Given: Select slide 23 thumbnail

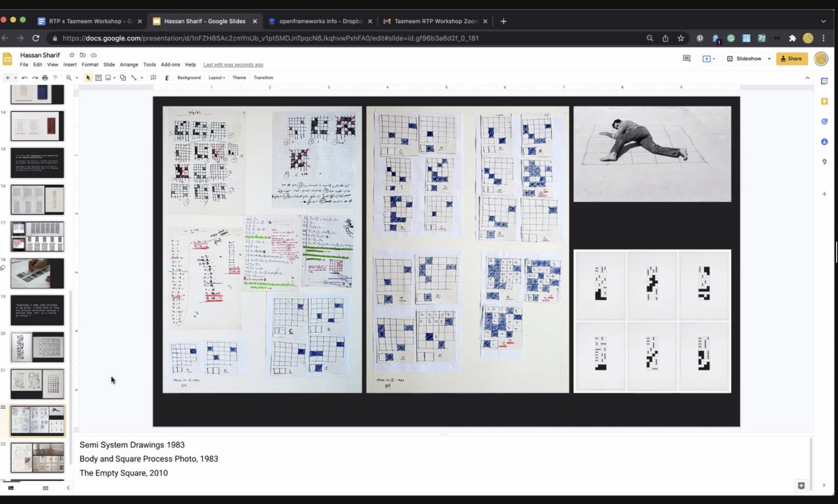Looking at the screenshot, I should tap(37, 458).
